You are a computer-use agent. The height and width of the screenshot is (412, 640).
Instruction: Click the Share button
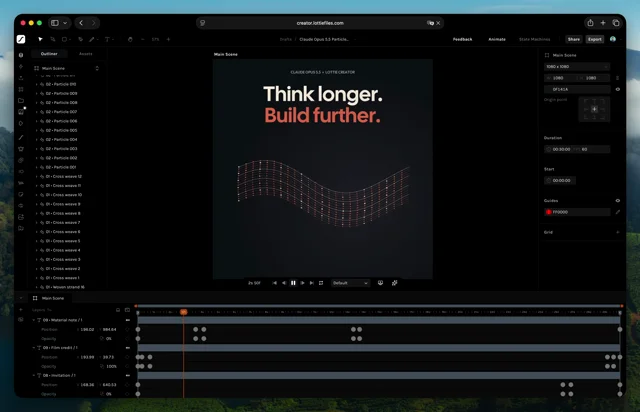point(573,39)
